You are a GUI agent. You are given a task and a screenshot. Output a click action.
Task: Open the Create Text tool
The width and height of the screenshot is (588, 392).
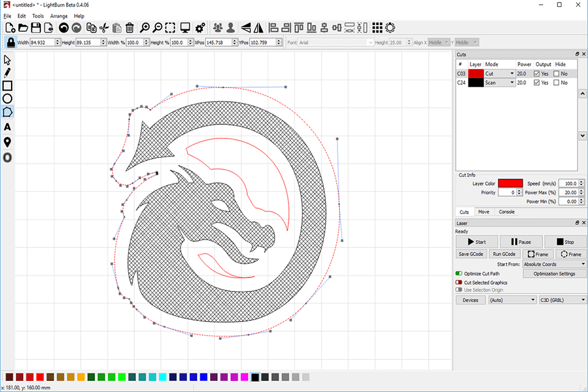7,126
